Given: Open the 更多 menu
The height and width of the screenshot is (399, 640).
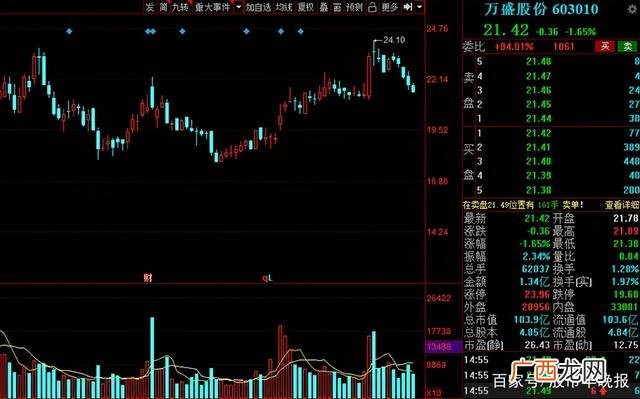Looking at the screenshot, I should pos(389,7).
